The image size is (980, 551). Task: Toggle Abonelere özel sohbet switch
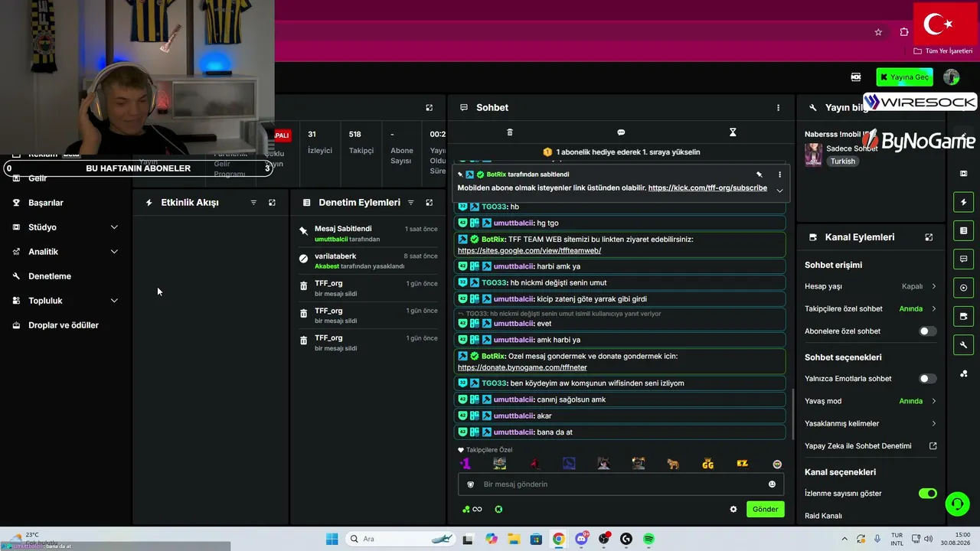coord(927,331)
